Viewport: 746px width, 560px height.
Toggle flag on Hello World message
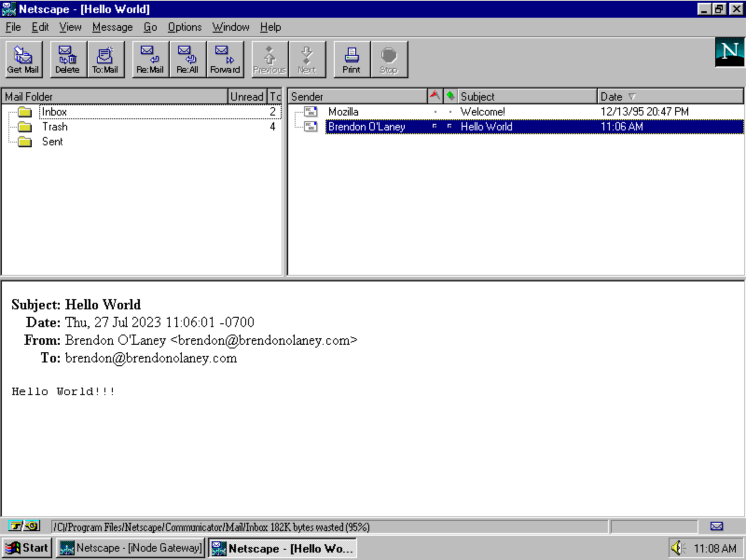pyautogui.click(x=435, y=126)
